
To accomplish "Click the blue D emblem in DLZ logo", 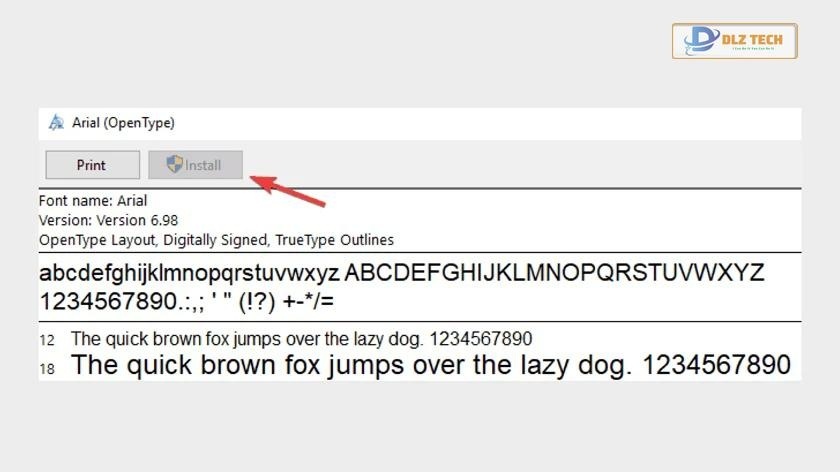I will click(701, 40).
